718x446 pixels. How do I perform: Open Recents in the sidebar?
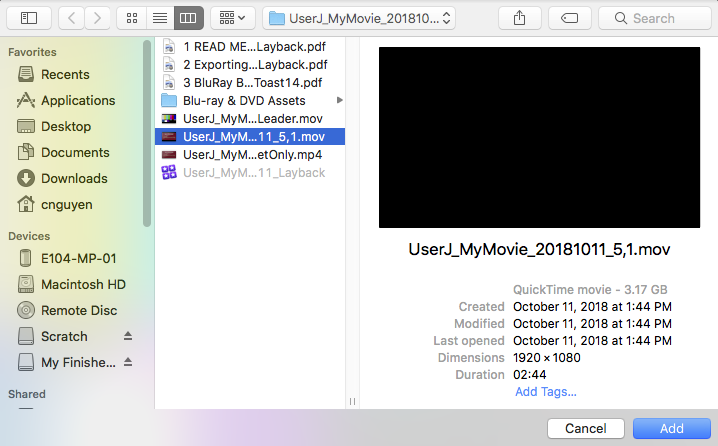coord(65,74)
